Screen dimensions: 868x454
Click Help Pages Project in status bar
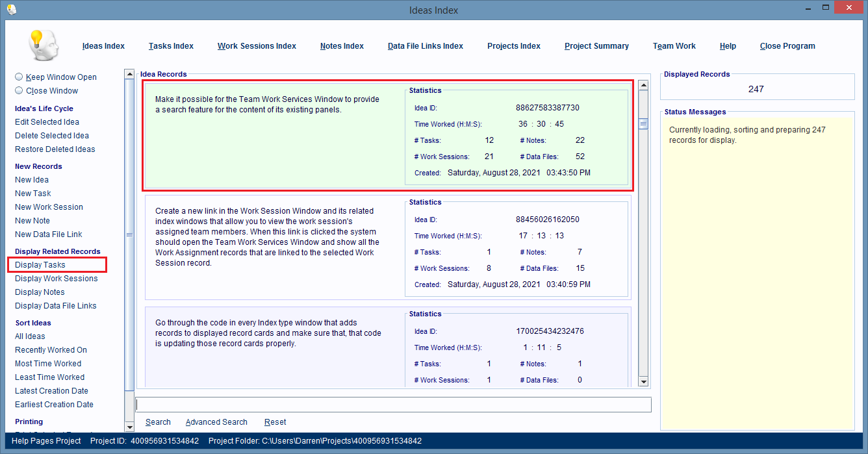tap(46, 441)
